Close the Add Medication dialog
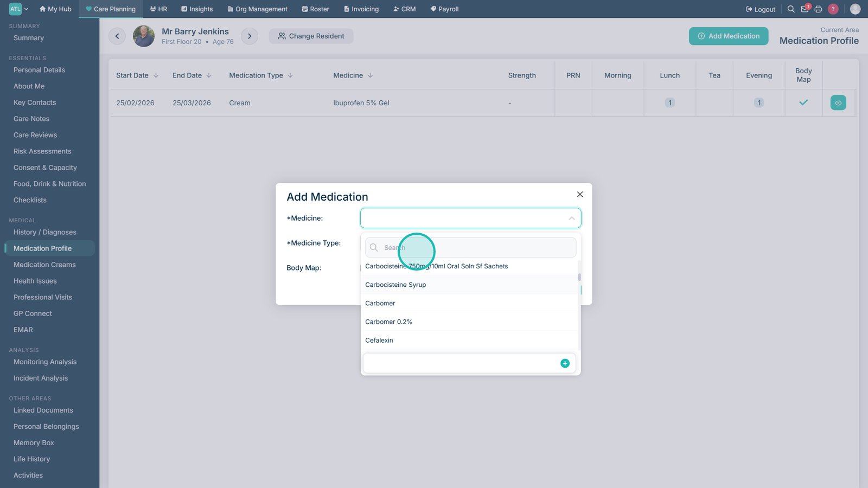The height and width of the screenshot is (488, 868). click(x=580, y=194)
